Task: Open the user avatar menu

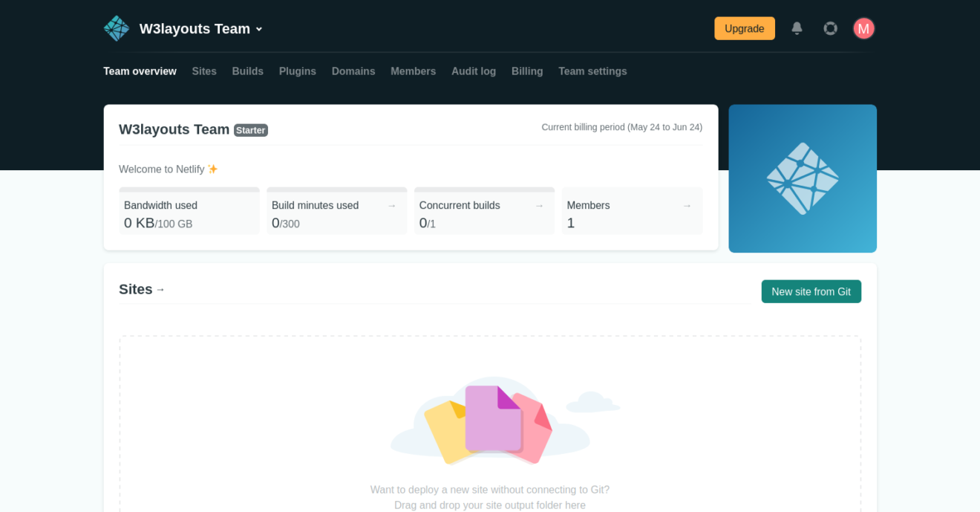Action: point(863,28)
